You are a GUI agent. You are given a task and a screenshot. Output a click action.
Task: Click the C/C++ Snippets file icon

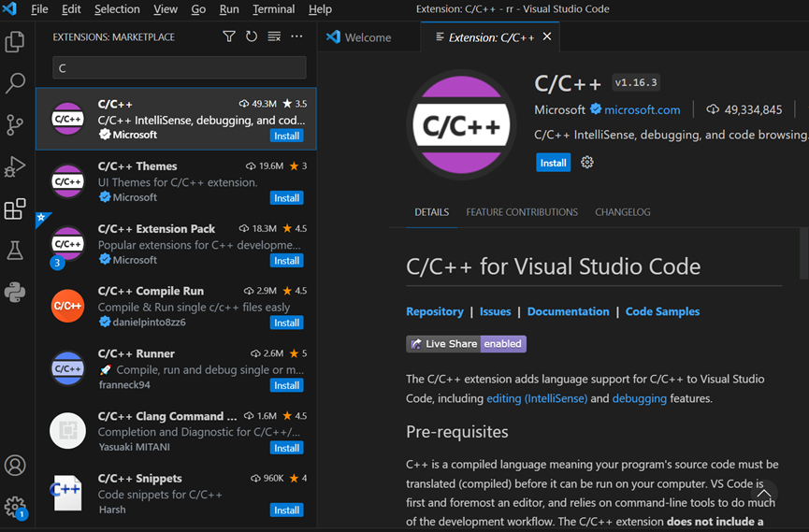67,493
